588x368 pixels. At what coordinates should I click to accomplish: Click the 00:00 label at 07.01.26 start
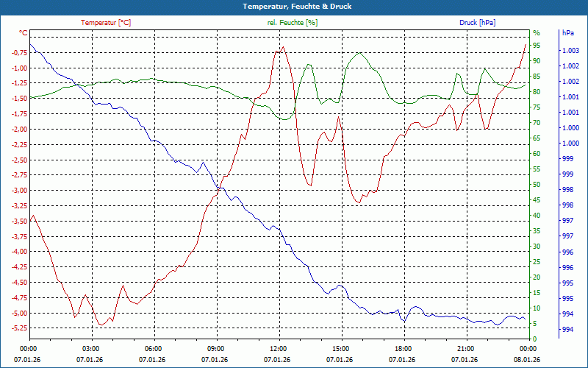(x=27, y=348)
